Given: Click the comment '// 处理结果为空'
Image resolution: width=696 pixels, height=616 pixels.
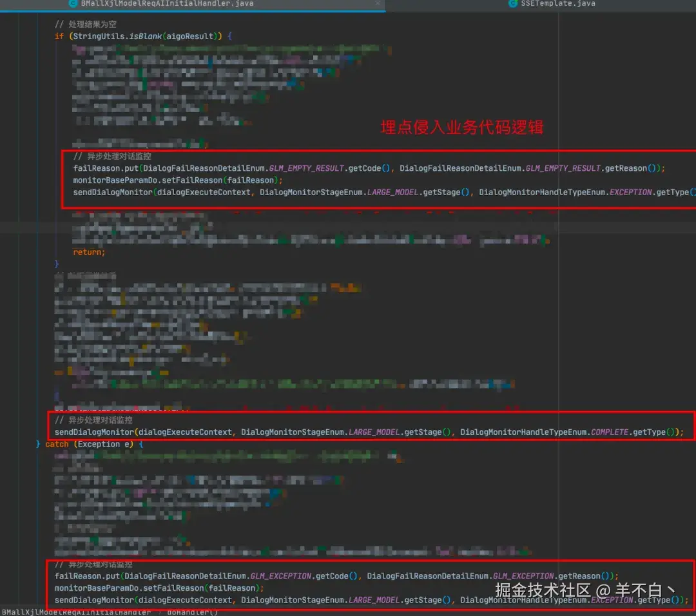Looking at the screenshot, I should (86, 24).
